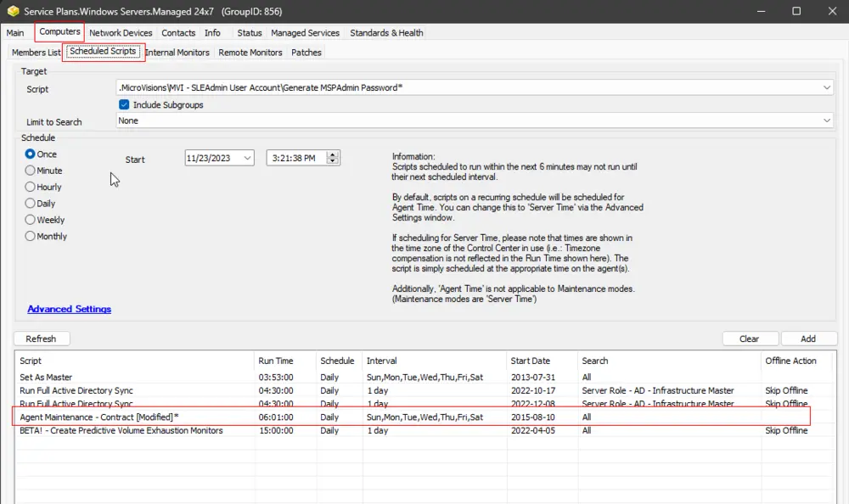Click the 15:00:00 run time cell

(x=276, y=431)
